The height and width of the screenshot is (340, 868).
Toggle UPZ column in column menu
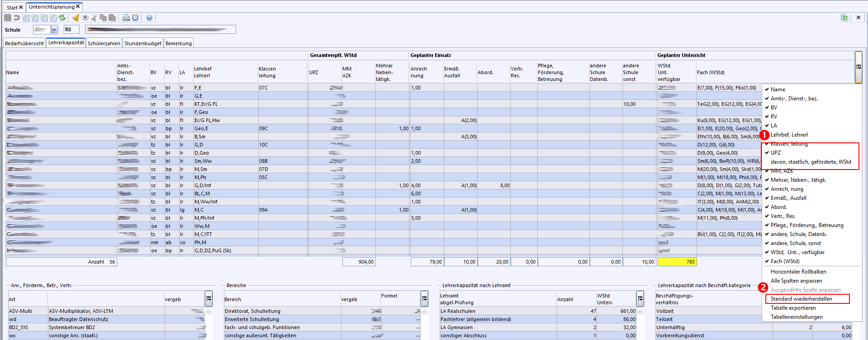(776, 153)
